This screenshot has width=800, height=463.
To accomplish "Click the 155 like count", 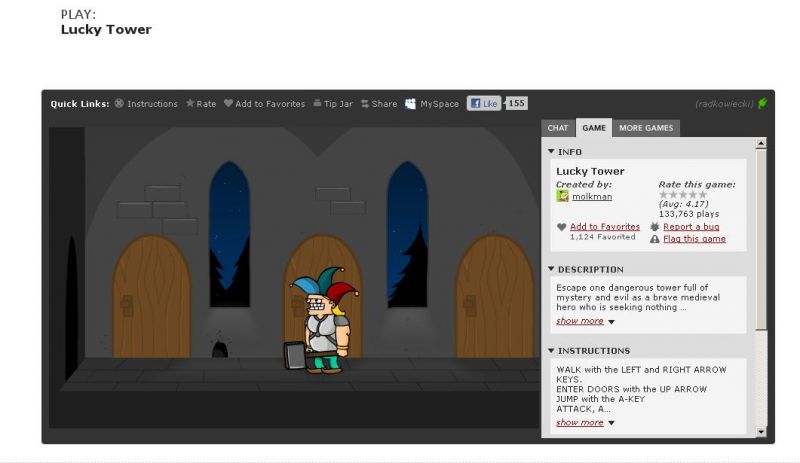I will coord(516,103).
